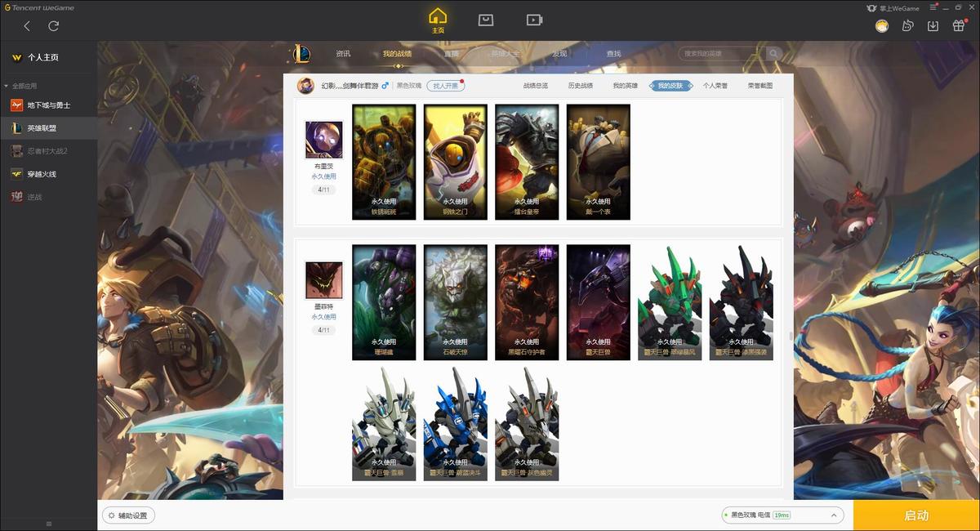Open the grey 霸天巨兽 chroma card
Viewport: 980px width, 531px height.
(x=527, y=423)
